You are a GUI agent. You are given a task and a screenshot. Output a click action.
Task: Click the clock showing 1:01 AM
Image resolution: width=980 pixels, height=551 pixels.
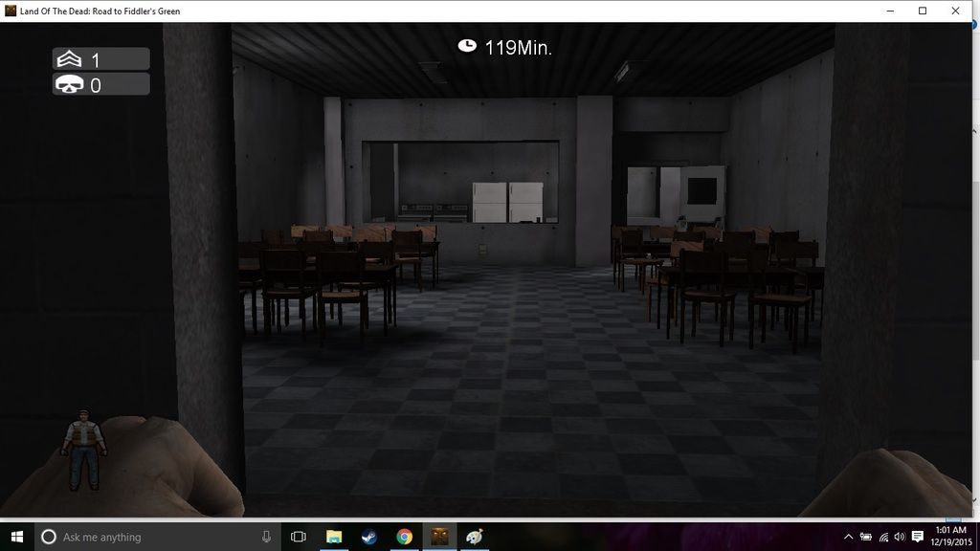949,537
